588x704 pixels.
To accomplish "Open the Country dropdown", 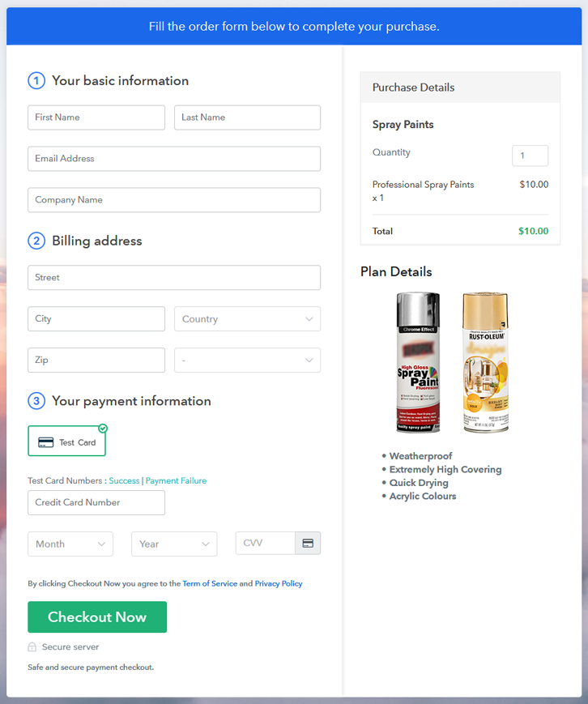I will [247, 319].
